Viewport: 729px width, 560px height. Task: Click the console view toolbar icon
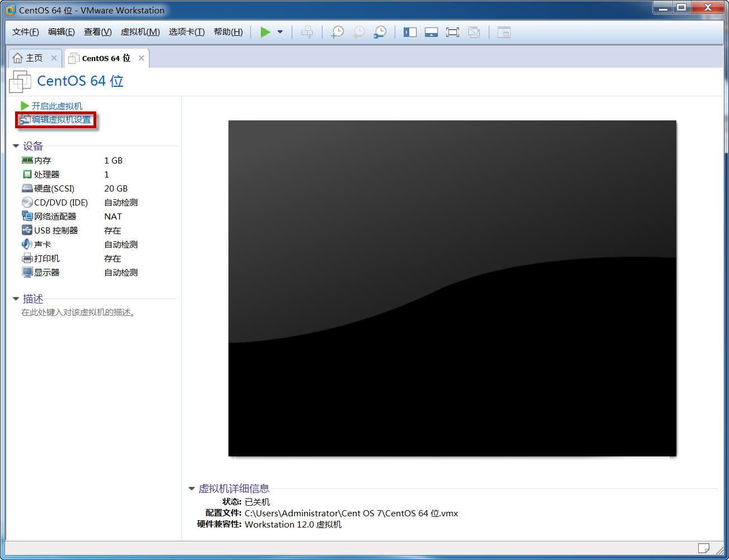504,32
